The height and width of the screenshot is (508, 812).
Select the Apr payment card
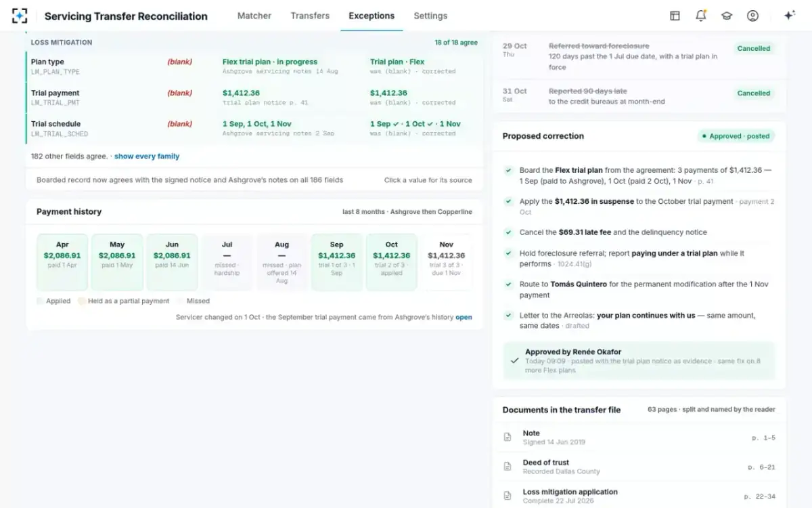pyautogui.click(x=62, y=262)
